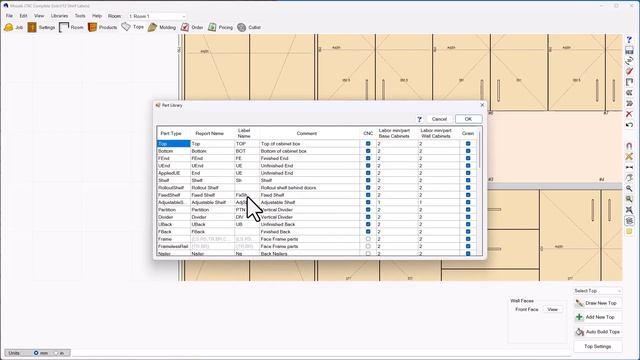
Task: Select 'Rollout Shelf' report name cell
Action: tap(212, 188)
